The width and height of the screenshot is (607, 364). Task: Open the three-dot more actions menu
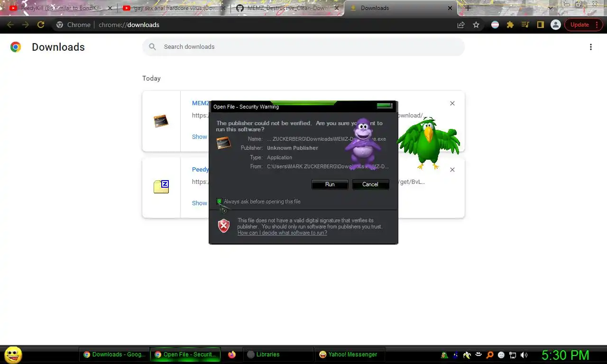[590, 47]
